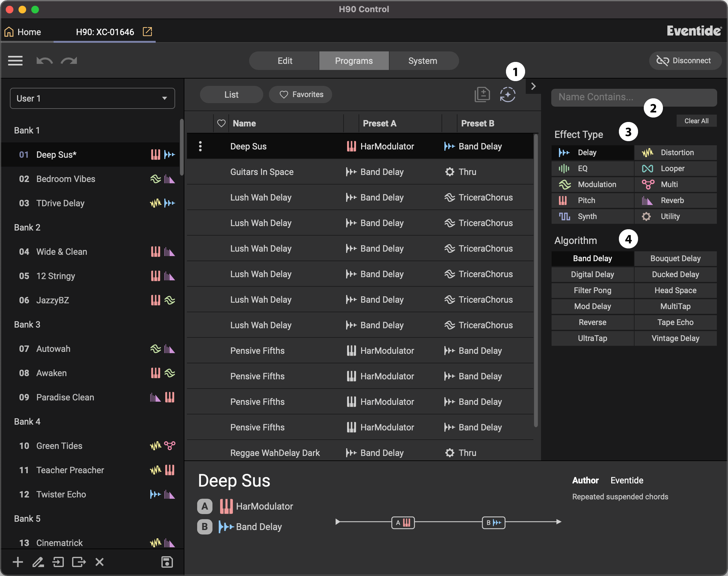Click the undo arrow icon
This screenshot has height=576, width=728.
click(44, 61)
